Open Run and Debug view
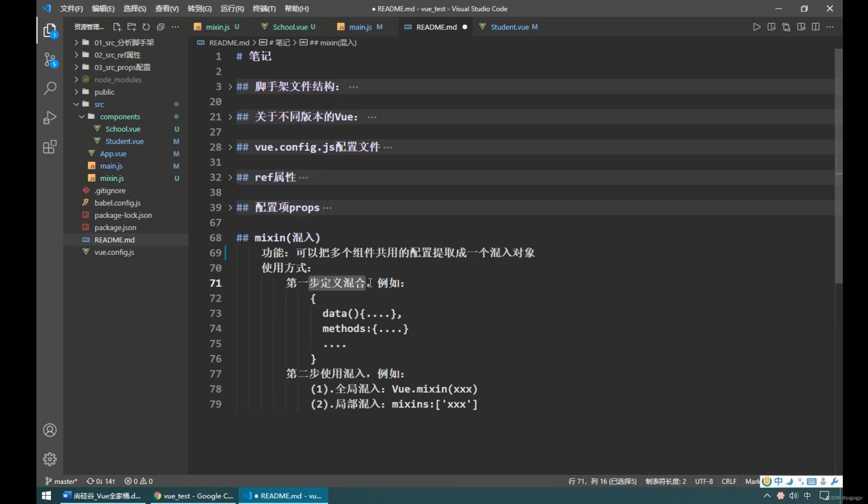This screenshot has height=504, width=868. click(x=50, y=118)
